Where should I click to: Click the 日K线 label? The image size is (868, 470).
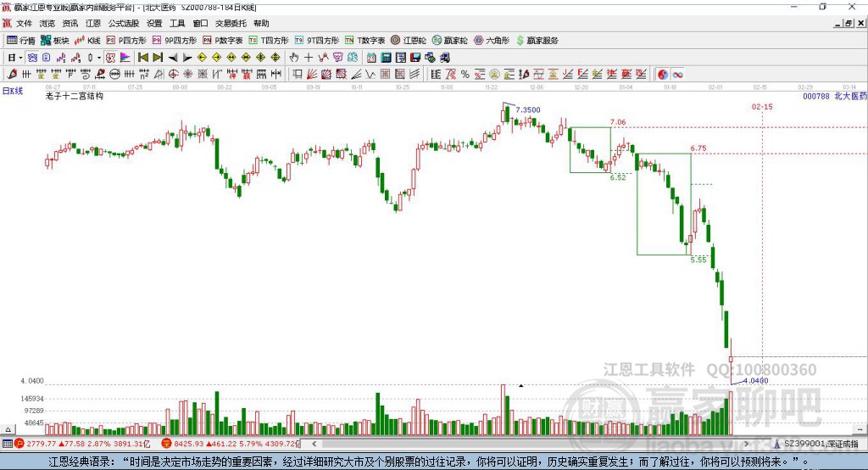(x=13, y=91)
